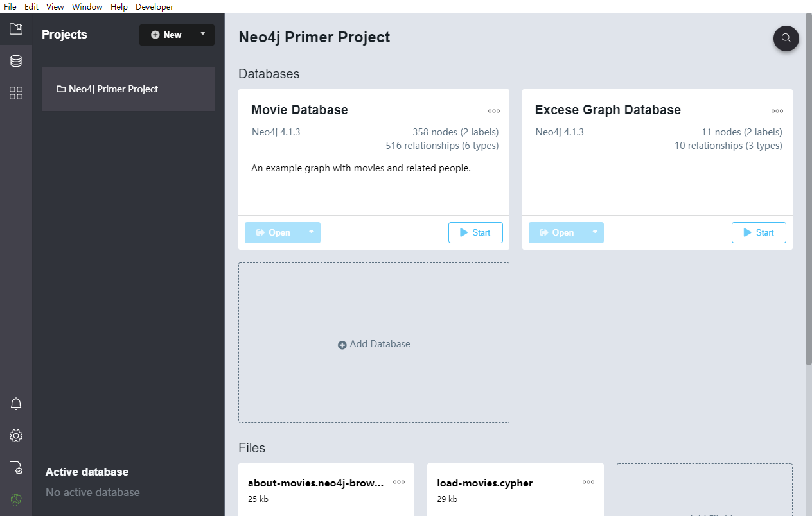
Task: Expand Excese Graph Database Open dropdown arrow
Action: click(595, 232)
